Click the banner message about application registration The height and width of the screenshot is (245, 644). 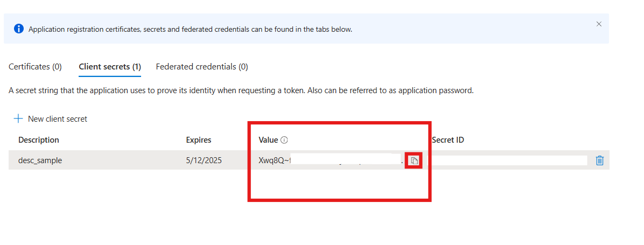190,29
